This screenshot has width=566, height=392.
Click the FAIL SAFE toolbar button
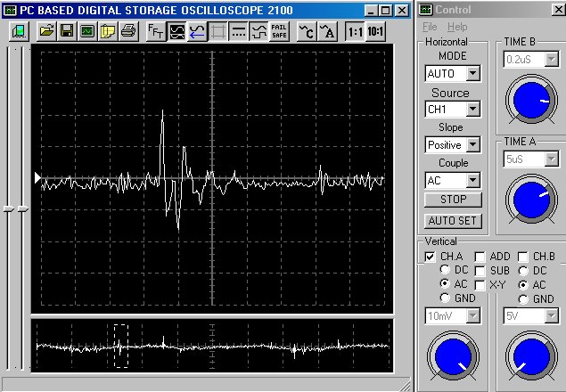pyautogui.click(x=279, y=31)
